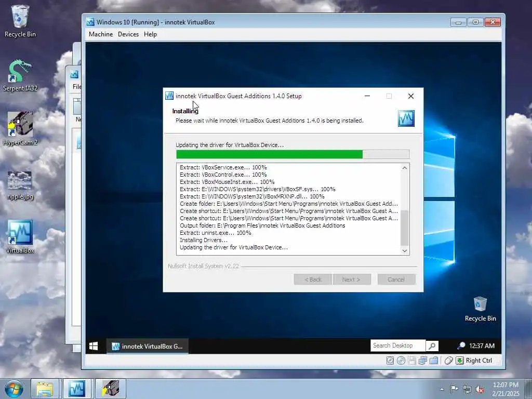
Task: Click the host key green arrow icon
Action: 460,361
